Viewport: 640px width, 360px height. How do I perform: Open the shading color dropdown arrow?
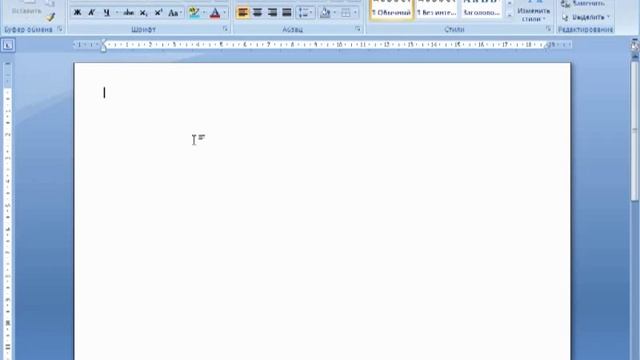pyautogui.click(x=335, y=13)
